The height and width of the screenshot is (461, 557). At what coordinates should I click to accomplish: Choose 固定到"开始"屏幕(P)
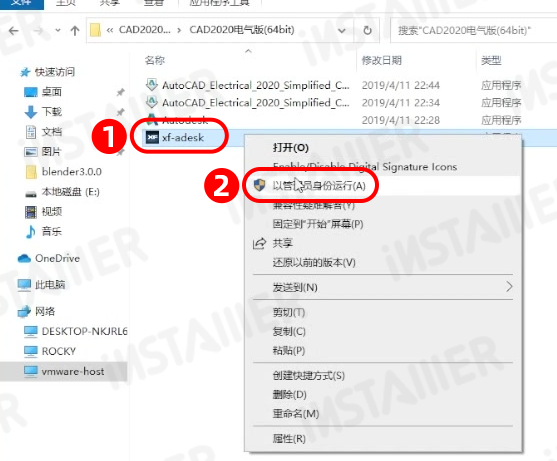[x=383, y=224]
